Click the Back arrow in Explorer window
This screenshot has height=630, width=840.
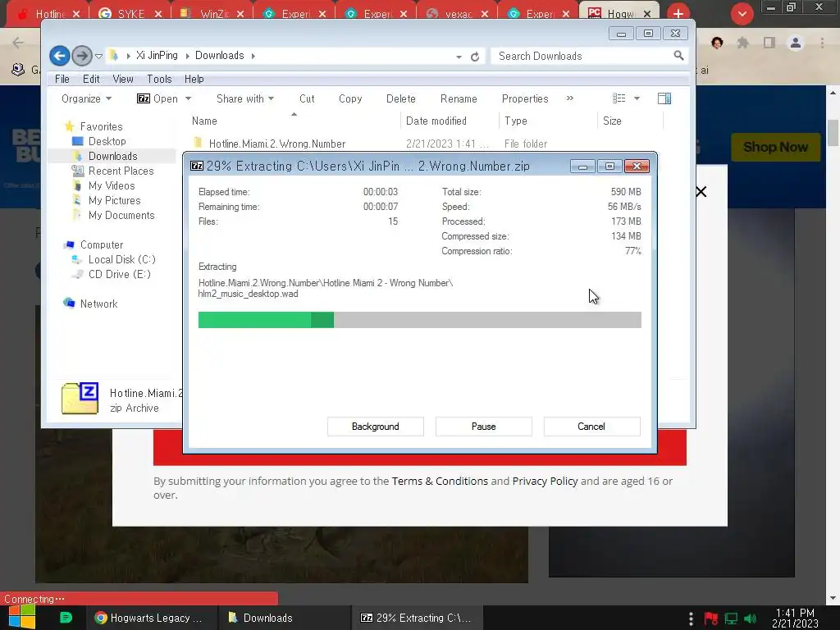click(x=59, y=56)
